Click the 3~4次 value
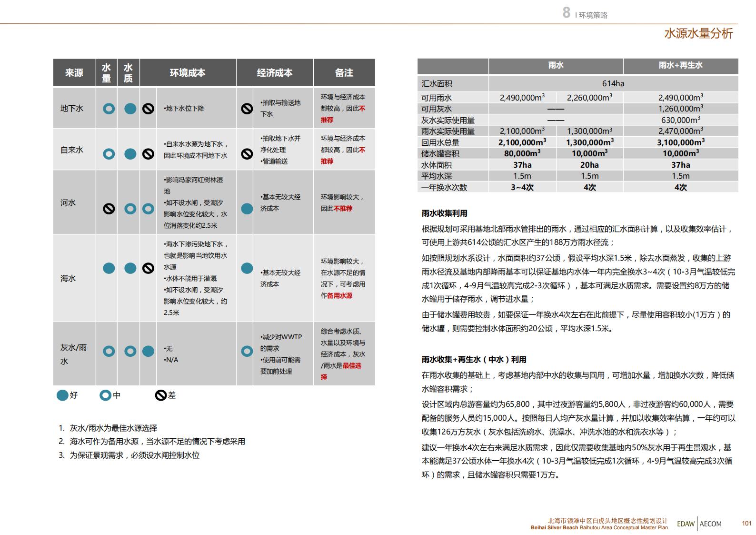 click(x=522, y=187)
